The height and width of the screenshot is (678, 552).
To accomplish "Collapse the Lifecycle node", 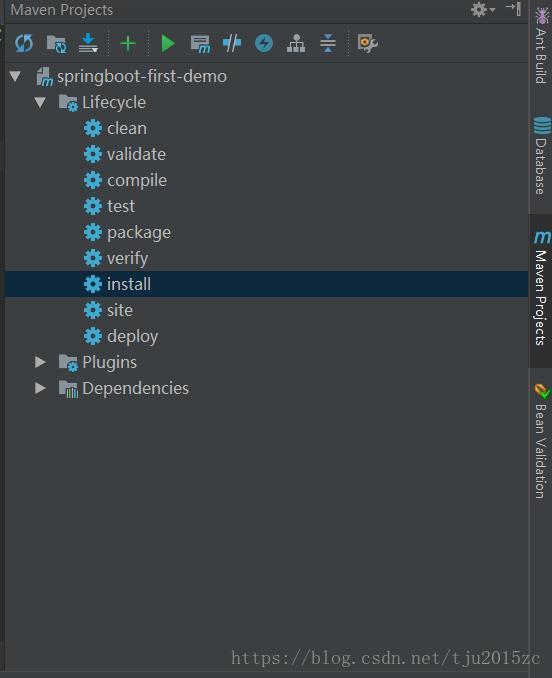I will tap(40, 102).
